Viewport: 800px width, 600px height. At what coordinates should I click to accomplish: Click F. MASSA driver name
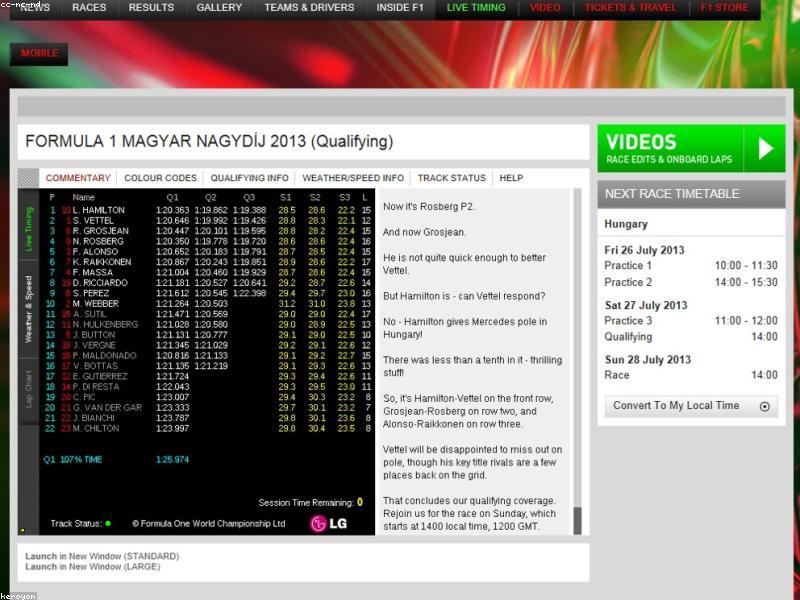[92, 272]
